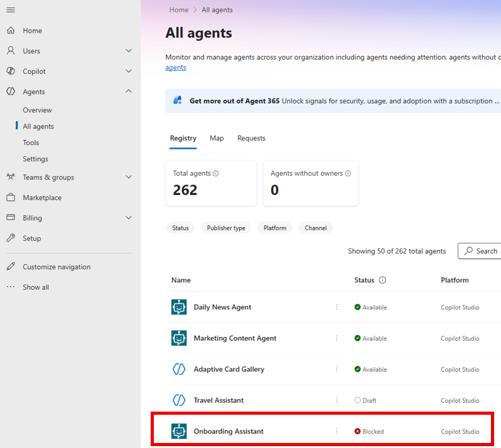Open the hamburger navigation menu icon
Viewport: 501px width, 448px height.
11,10
